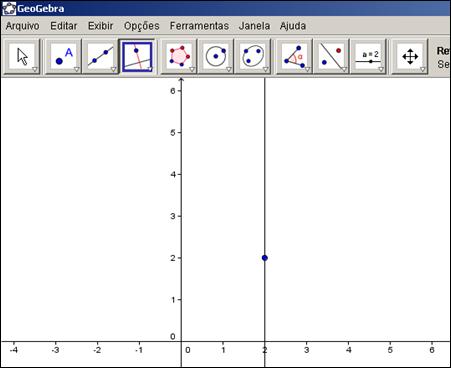451x368 pixels.
Task: Select the Polygon tool
Action: [179, 57]
